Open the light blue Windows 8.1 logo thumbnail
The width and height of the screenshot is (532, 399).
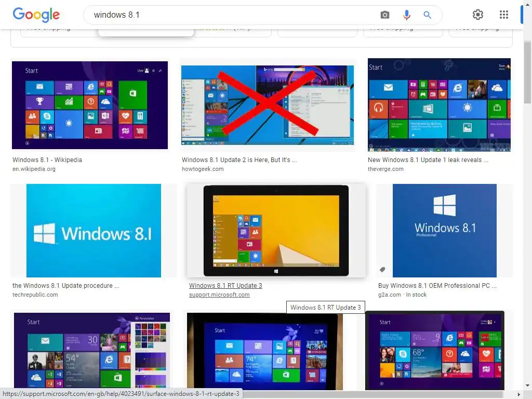[x=94, y=231]
